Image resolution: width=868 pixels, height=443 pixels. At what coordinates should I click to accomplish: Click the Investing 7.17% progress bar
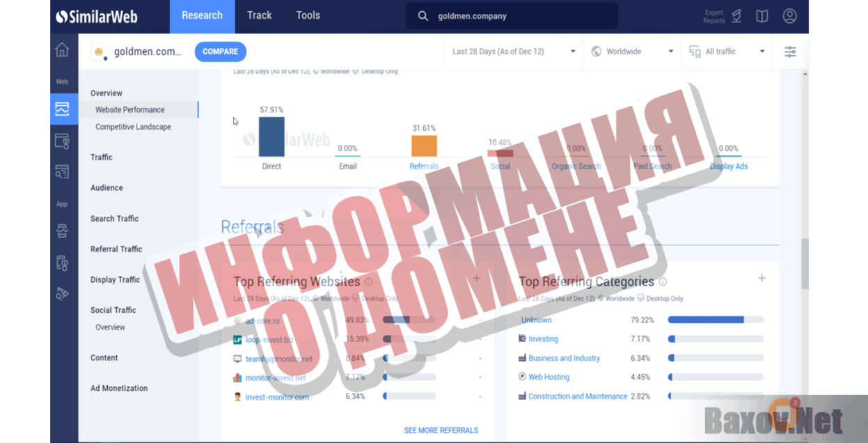tap(716, 339)
